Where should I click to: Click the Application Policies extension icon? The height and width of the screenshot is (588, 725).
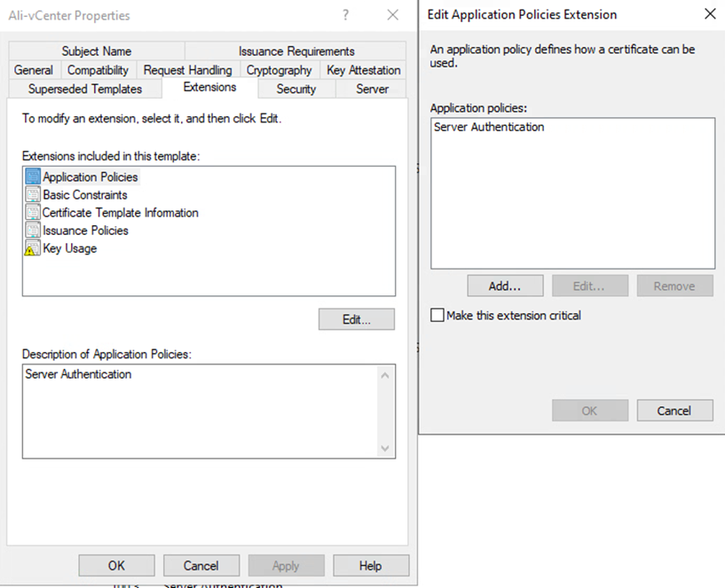tap(33, 177)
